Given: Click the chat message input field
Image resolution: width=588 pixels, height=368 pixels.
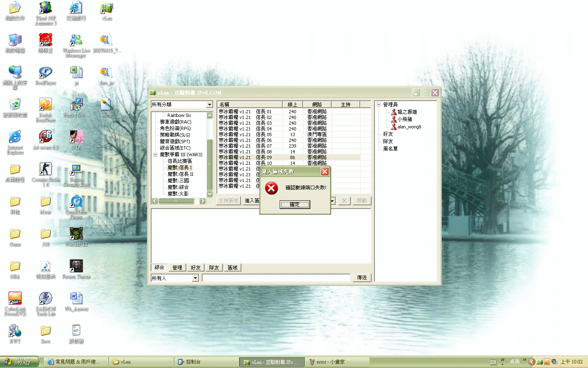Looking at the screenshot, I should click(276, 278).
